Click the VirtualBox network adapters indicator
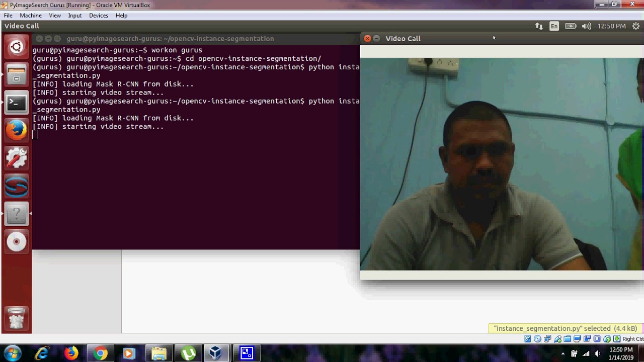Viewport: 644px width, 362px height. (x=547, y=339)
